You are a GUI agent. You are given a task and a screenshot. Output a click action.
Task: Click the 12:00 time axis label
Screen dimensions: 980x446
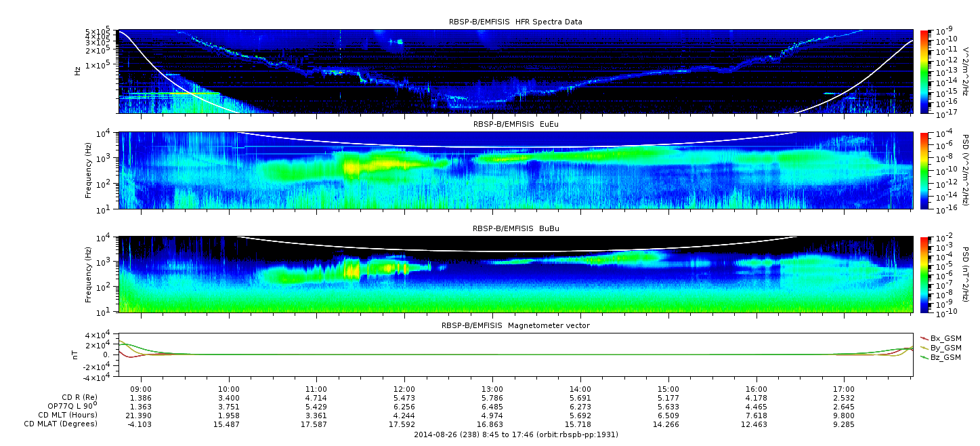(404, 389)
